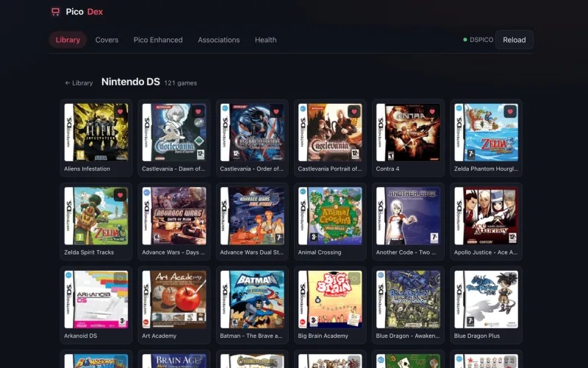Click the Blue Dragon Plus title text
Image resolution: width=588 pixels, height=368 pixels.
476,336
